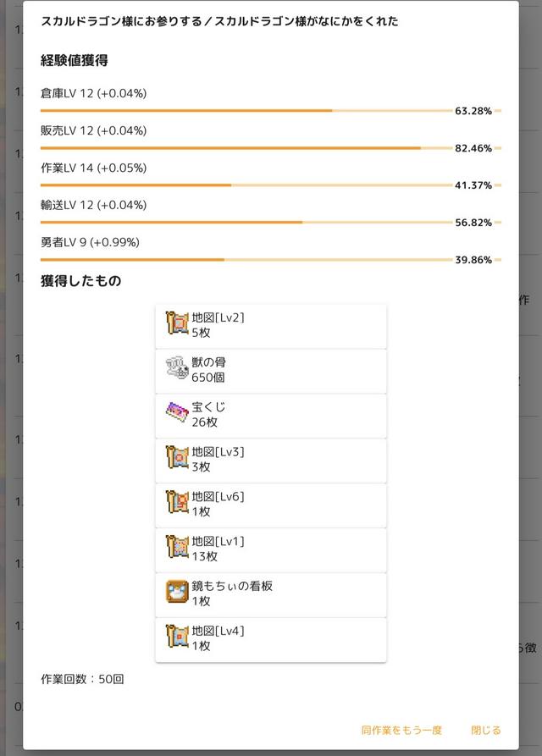Select the 獣の骨 650個 reward entry
Image resolution: width=542 pixels, height=756 pixels.
[x=271, y=370]
